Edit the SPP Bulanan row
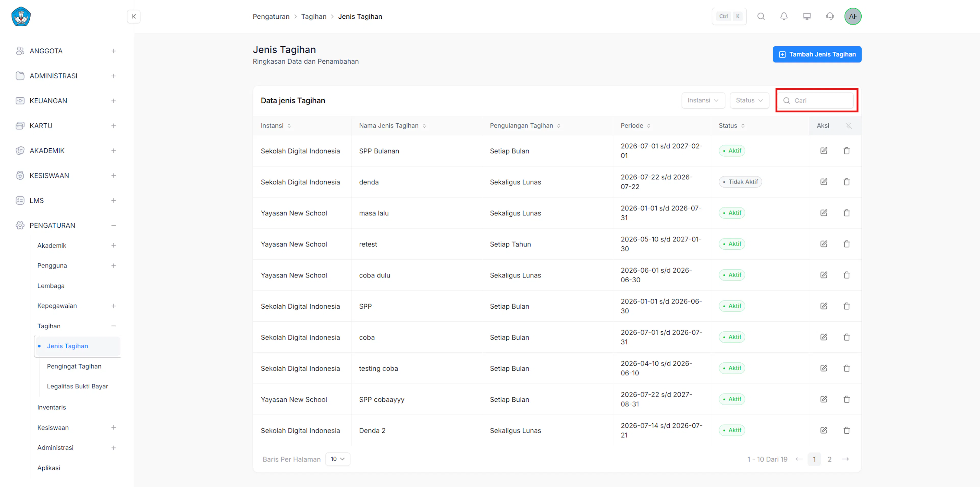Image resolution: width=980 pixels, height=487 pixels. click(824, 151)
